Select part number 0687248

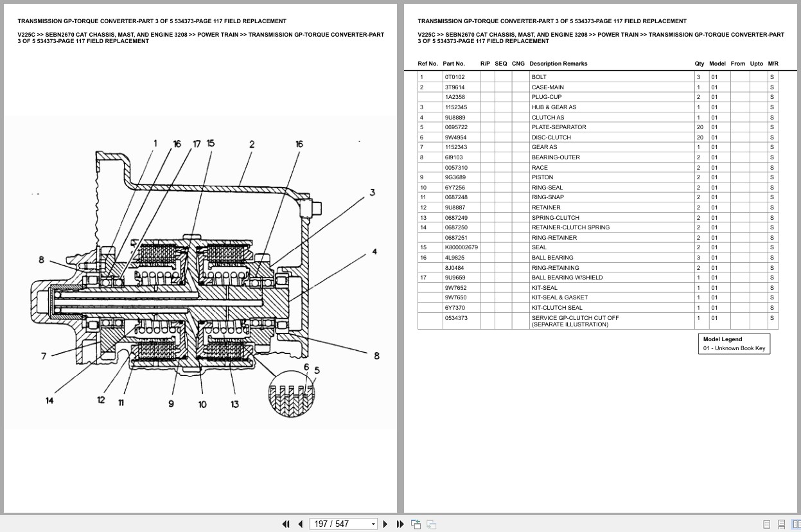pyautogui.click(x=456, y=197)
